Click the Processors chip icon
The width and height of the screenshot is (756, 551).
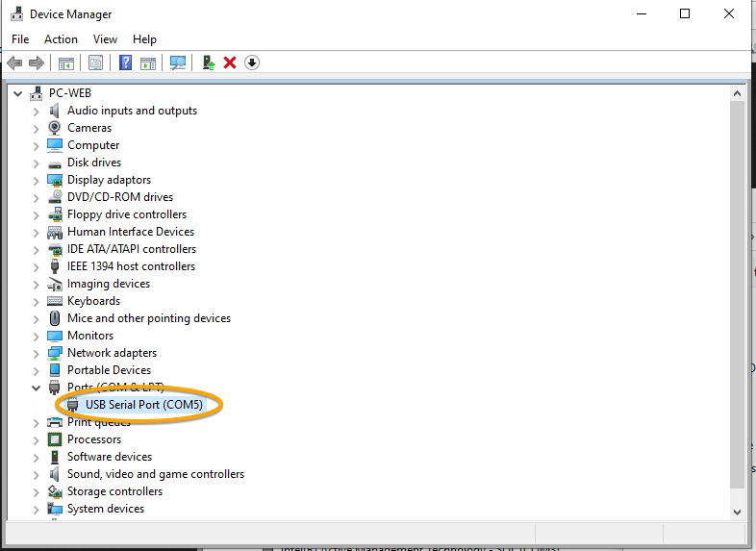coord(55,439)
